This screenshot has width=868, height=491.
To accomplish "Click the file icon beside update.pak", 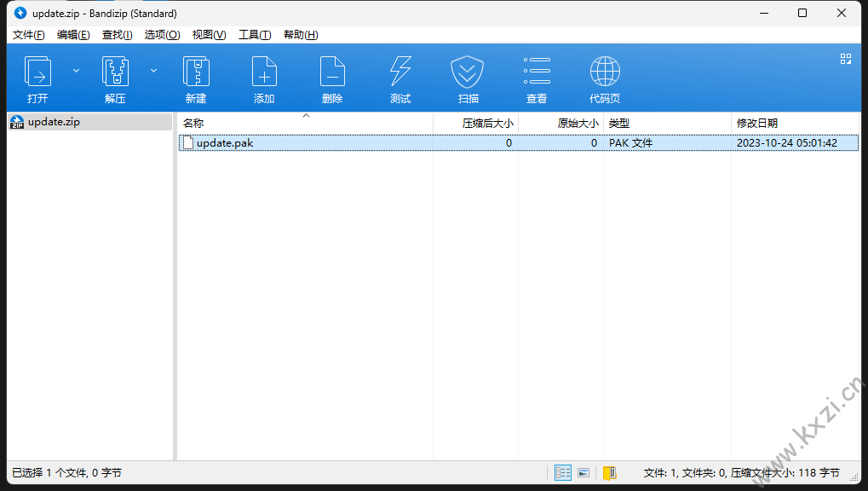I will [188, 142].
